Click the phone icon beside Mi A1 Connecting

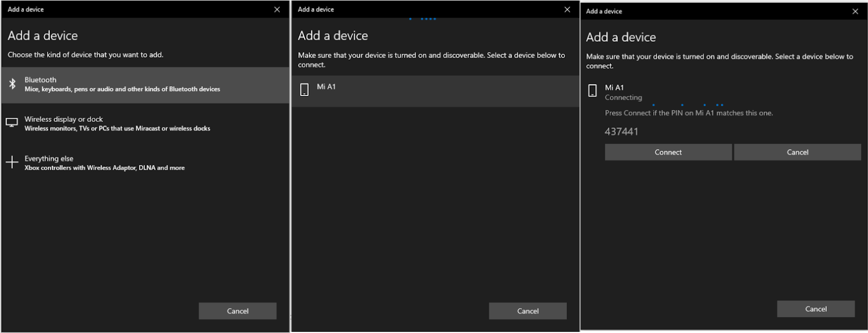592,91
